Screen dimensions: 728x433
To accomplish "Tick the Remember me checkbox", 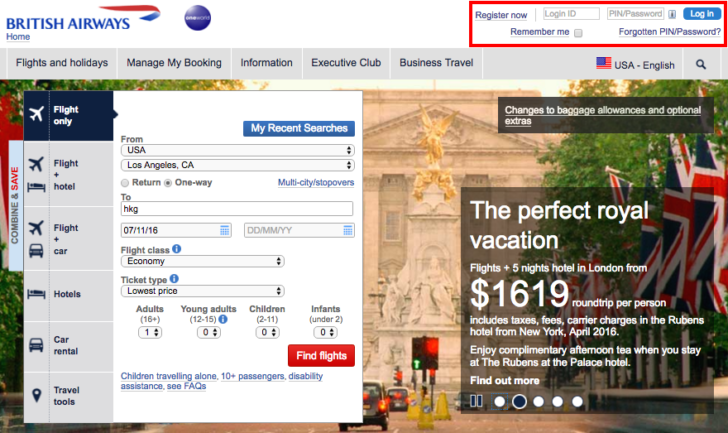I will [578, 33].
